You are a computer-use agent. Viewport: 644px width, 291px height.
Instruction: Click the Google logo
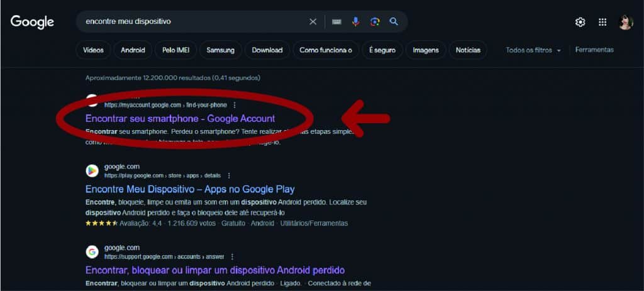pos(32,22)
